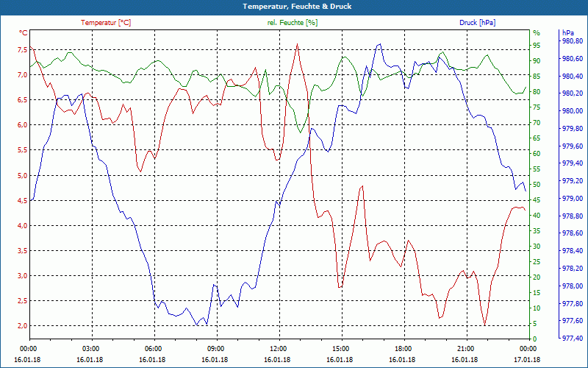
Task: Click the 06:00 time axis label
Action: 153,348
